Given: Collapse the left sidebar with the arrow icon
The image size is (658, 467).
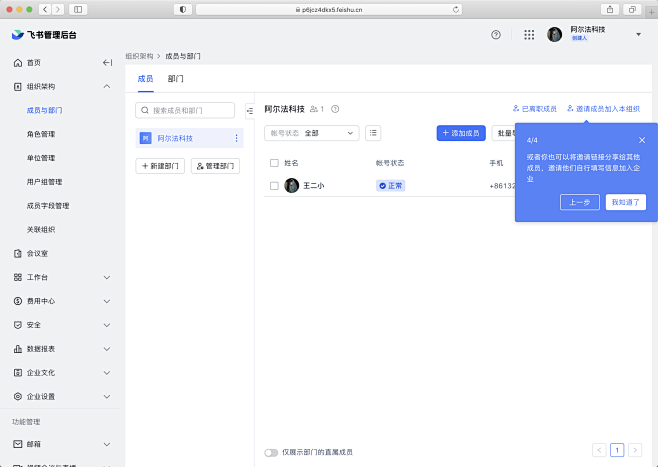Looking at the screenshot, I should coord(107,63).
